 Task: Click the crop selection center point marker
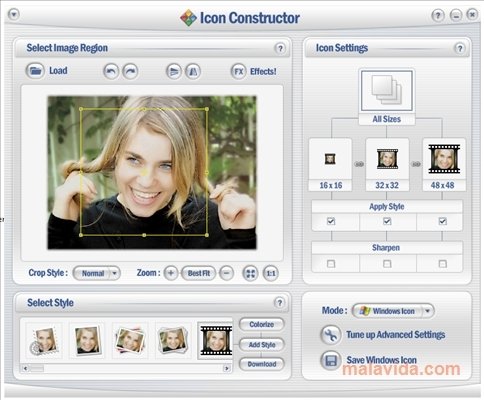pos(145,172)
